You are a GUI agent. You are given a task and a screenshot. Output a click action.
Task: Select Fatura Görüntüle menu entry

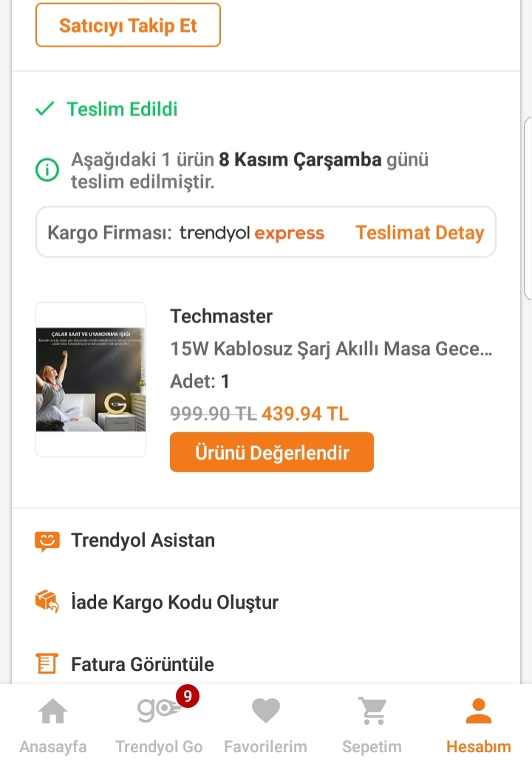(143, 664)
